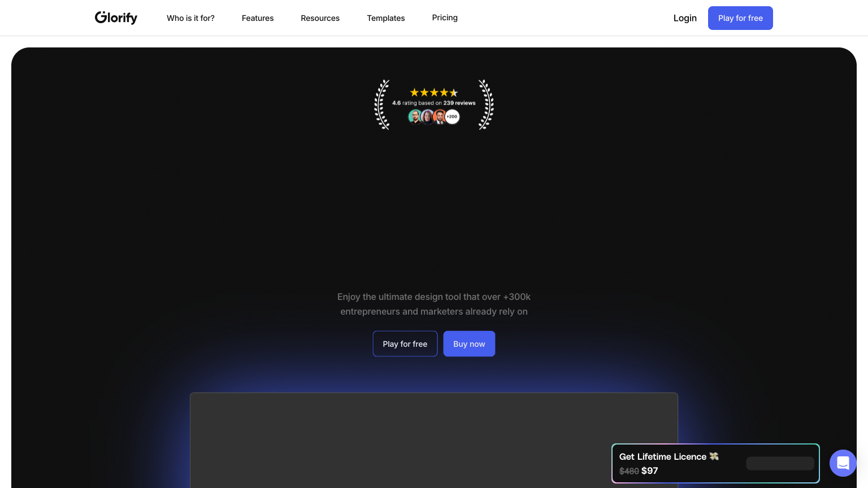The image size is (868, 488).
Task: Select Pricing in the navigation
Action: point(445,18)
